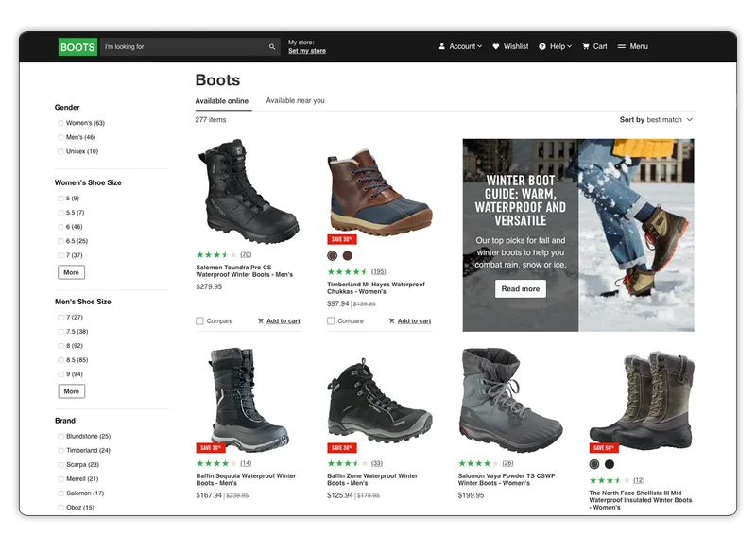Click the Wishlist heart icon
756x536 pixels.
point(495,46)
